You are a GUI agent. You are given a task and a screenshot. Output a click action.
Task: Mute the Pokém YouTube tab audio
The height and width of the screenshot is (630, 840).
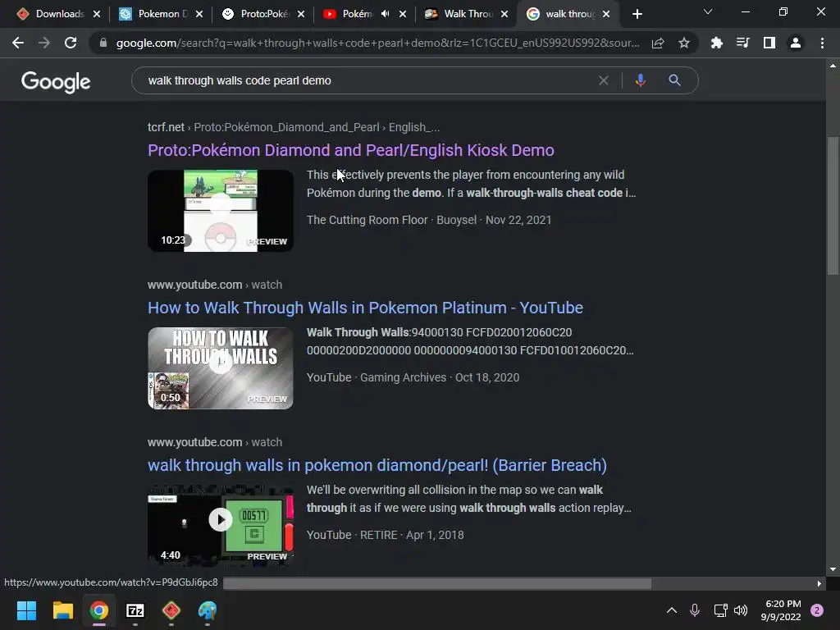pyautogui.click(x=386, y=14)
